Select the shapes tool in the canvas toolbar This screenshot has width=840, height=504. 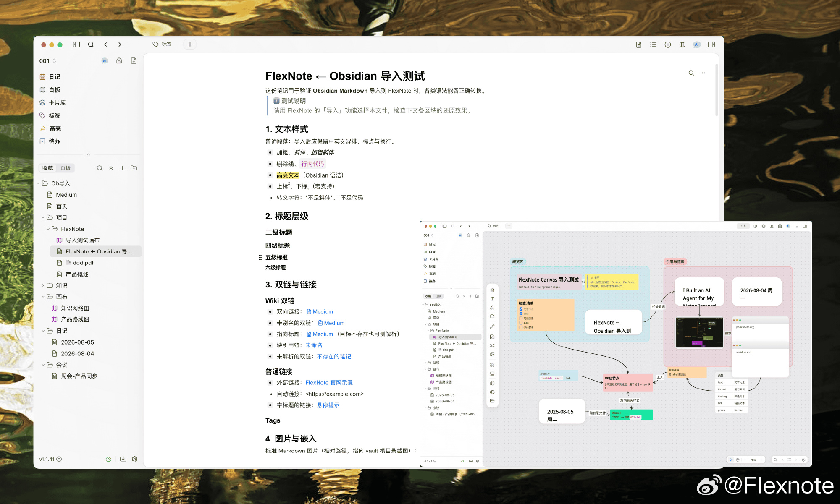[x=492, y=308]
